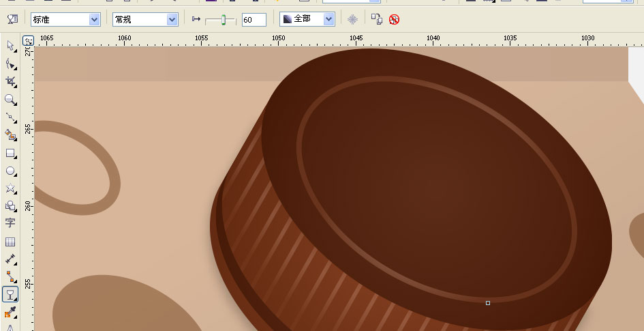644x331 pixels.
Task: Select the Rectangle tool
Action: coord(11,154)
